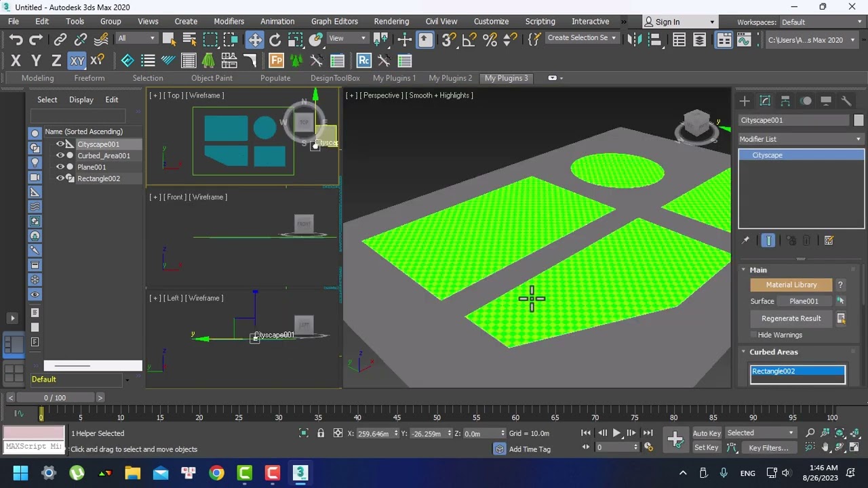Select the Select and Link tool
Image resolution: width=868 pixels, height=488 pixels.
pyautogui.click(x=60, y=40)
